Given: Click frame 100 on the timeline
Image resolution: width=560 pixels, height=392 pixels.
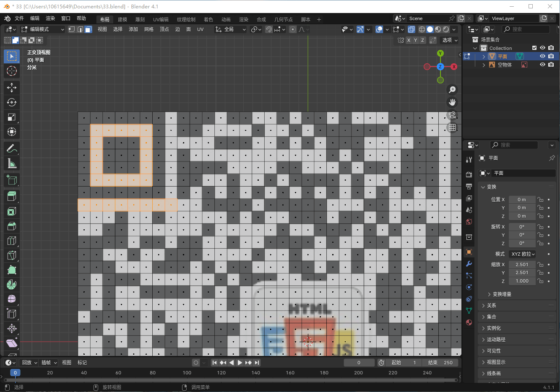Looking at the screenshot, I should point(187,373).
